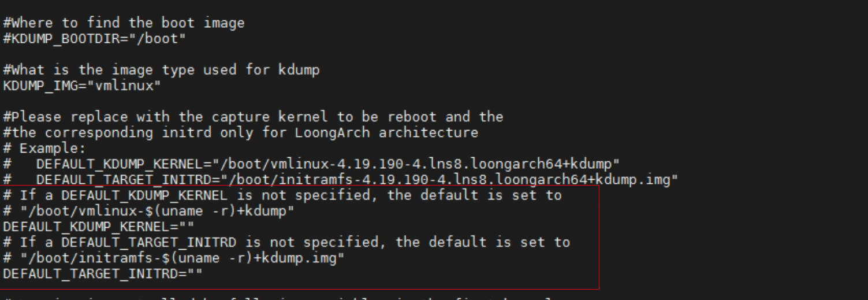Click the "vmlinux" value of KDUMP_IMG
Image resolution: width=868 pixels, height=300 pixels.
click(x=123, y=86)
